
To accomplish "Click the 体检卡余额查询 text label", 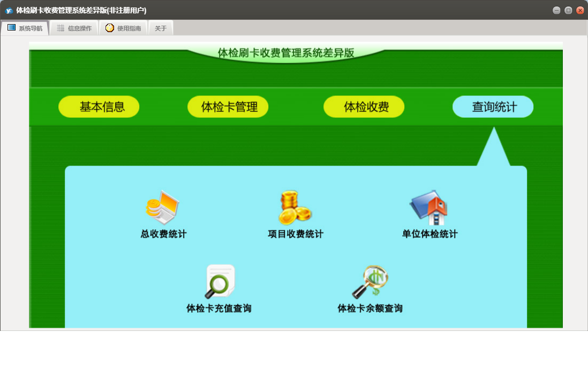I will (370, 308).
